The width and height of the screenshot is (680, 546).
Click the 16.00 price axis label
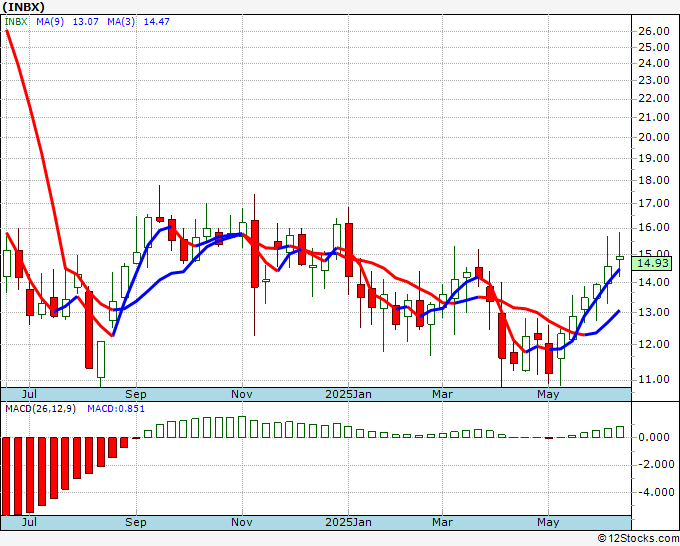pos(654,228)
